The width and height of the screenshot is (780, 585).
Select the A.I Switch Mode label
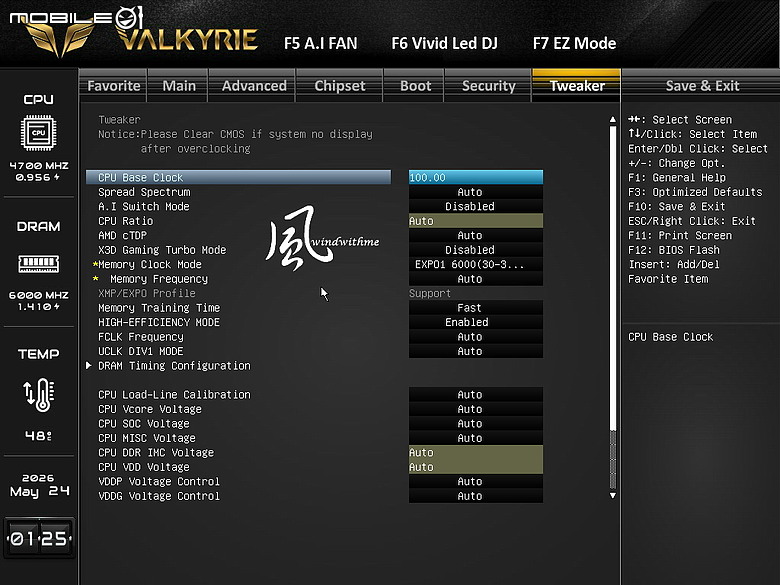(144, 206)
